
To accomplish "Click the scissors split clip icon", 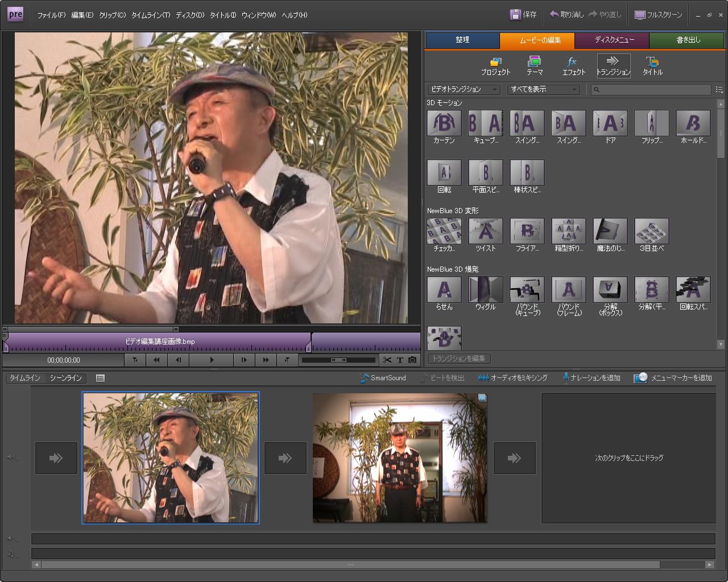I will click(387, 360).
